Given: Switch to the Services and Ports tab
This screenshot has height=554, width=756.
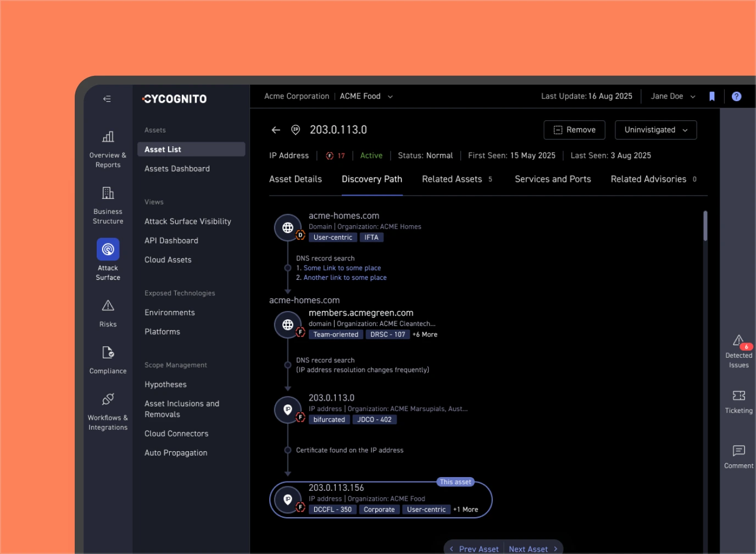Looking at the screenshot, I should (x=553, y=179).
